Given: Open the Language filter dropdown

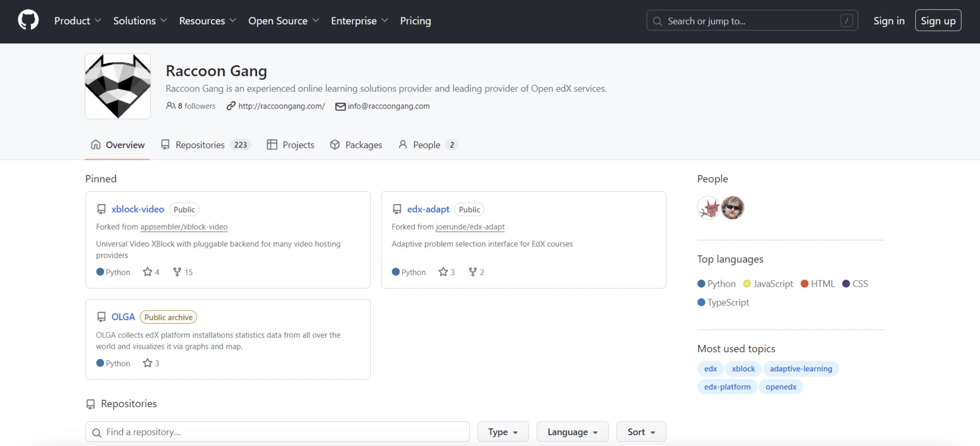Looking at the screenshot, I should 572,431.
